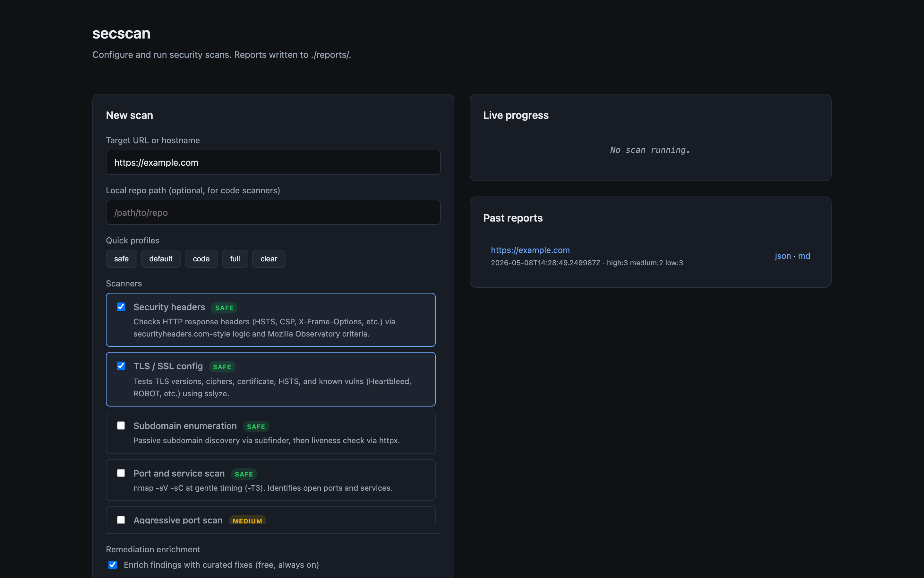Click the Target URL or hostname field

(x=273, y=162)
